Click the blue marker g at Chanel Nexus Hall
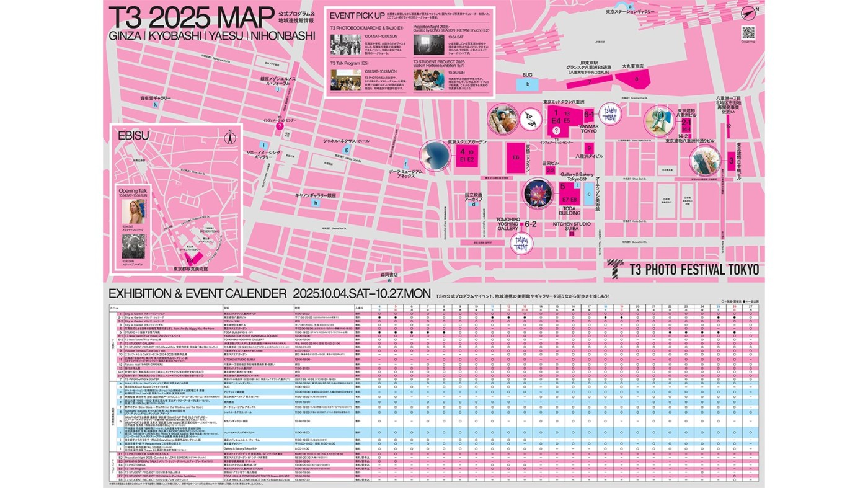Screen dimensions: 868x488 (x=347, y=149)
